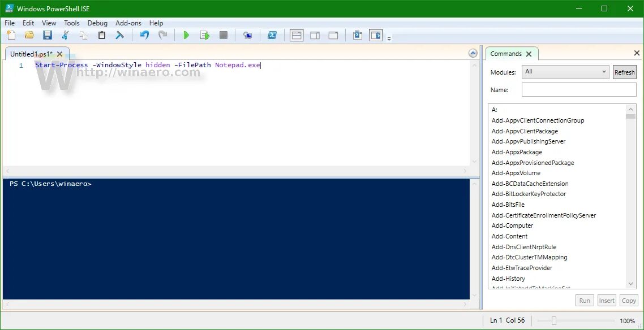Select Add-AppvClientConnectionGroup command
The height and width of the screenshot is (330, 644).
click(538, 120)
